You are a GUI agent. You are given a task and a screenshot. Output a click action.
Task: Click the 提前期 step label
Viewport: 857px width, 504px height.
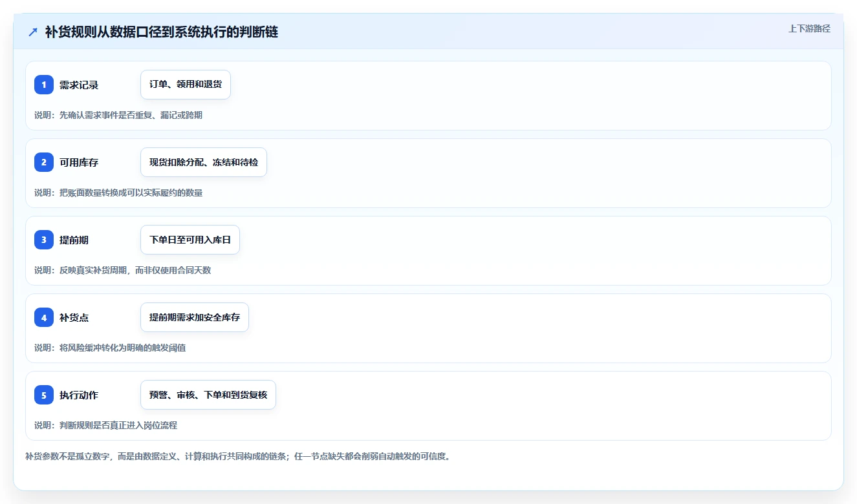[74, 240]
